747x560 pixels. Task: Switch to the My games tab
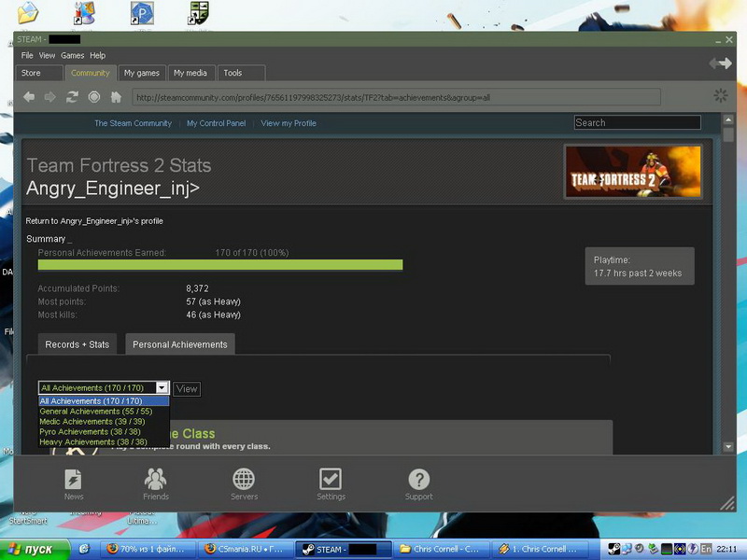[142, 73]
